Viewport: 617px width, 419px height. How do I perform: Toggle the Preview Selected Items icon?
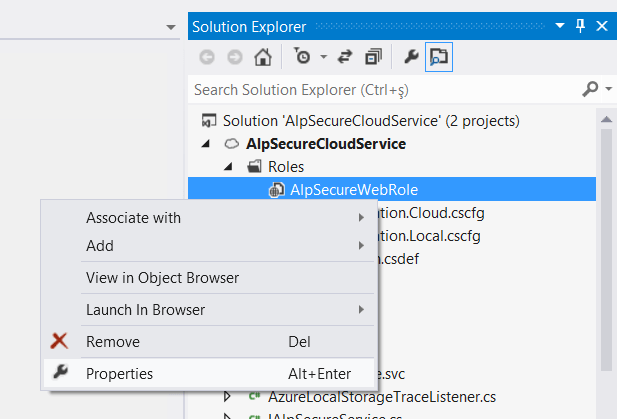click(439, 57)
